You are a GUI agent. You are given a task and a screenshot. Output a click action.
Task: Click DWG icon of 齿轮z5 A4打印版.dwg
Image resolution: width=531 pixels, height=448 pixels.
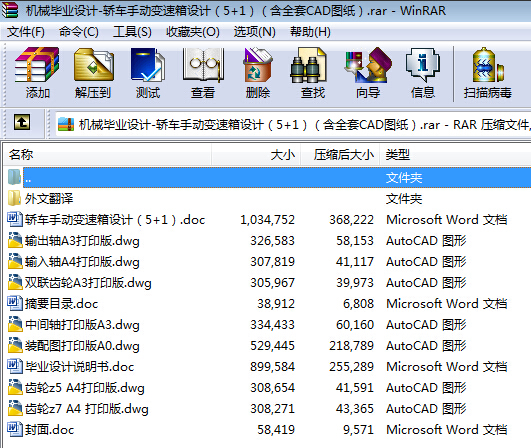click(15, 387)
